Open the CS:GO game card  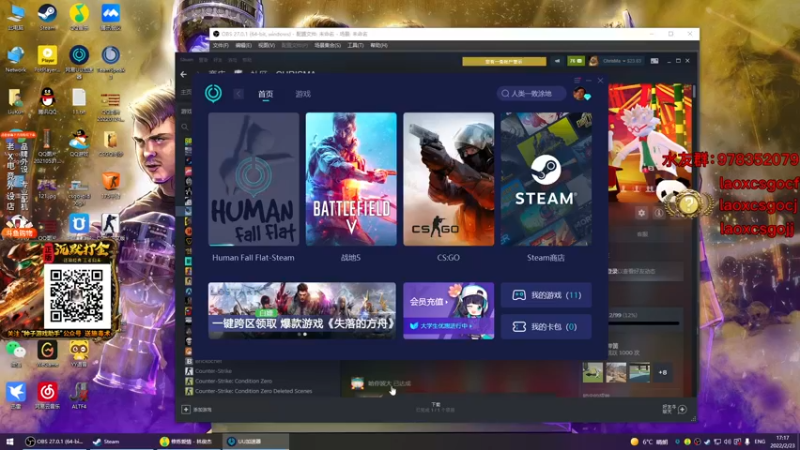point(448,179)
